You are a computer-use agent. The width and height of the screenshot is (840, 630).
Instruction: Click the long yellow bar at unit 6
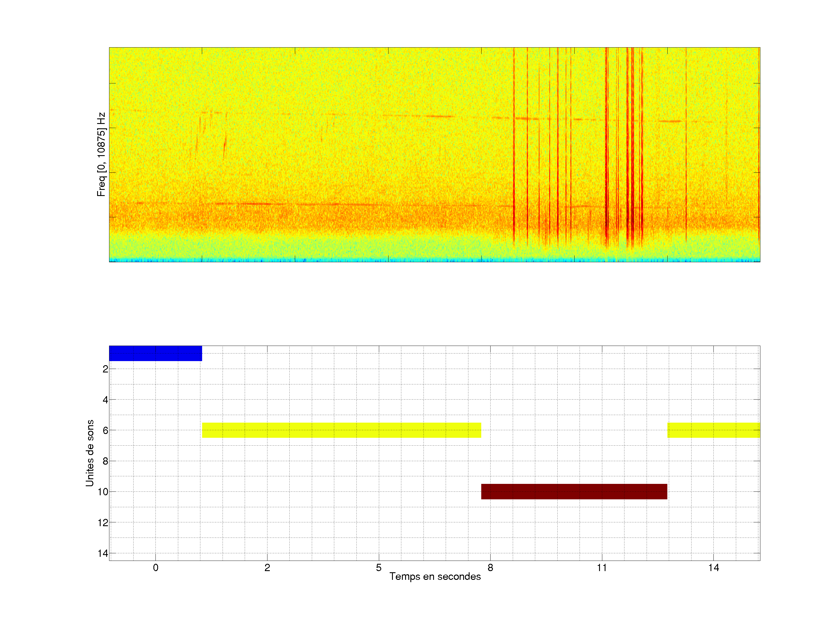click(x=341, y=430)
